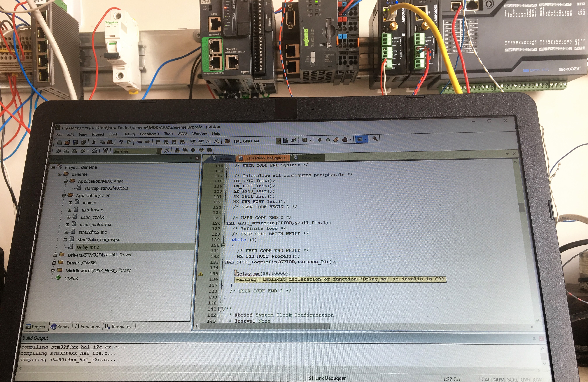This screenshot has height=382, width=588.
Task: Toggle comment fold box at line 141
Action: click(x=220, y=309)
